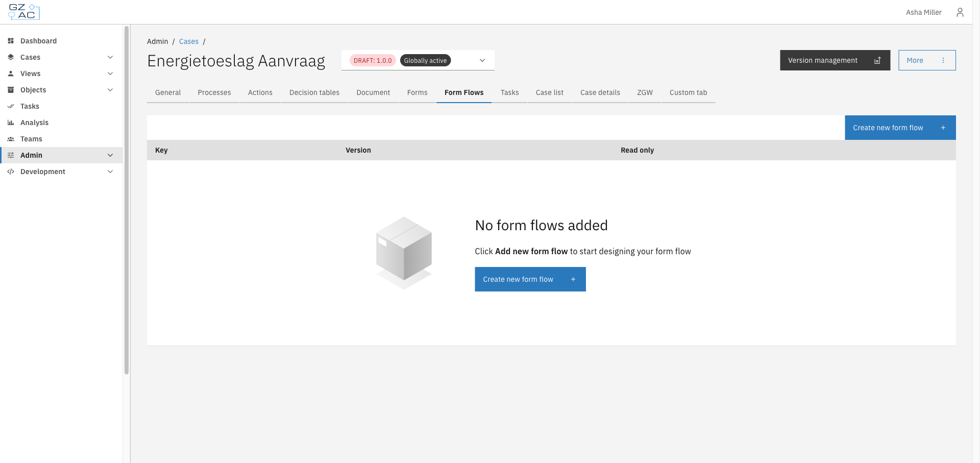Screen dimensions: 980x463
Task: Open Tasks in the sidebar
Action: point(61,106)
